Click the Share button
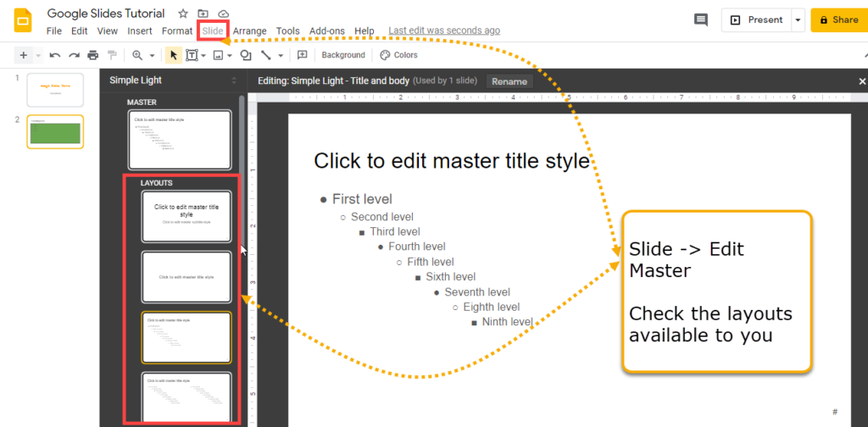Screen dimensions: 868x427 pos(840,20)
